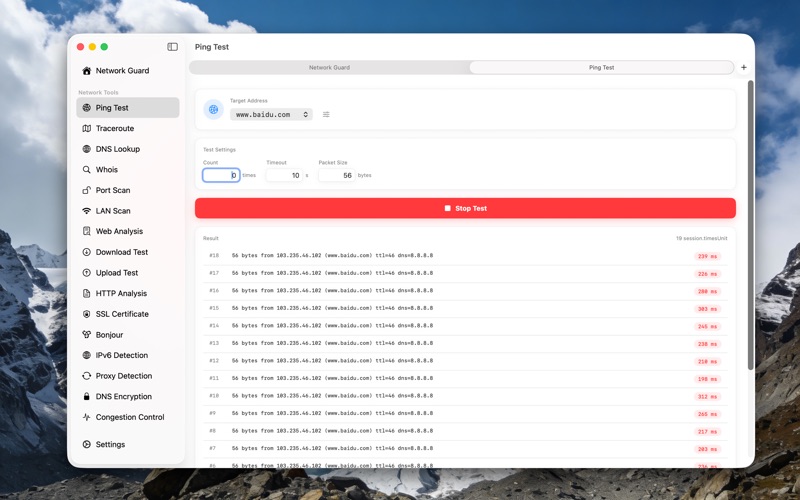The width and height of the screenshot is (800, 500).
Task: Click the Ping Test globe icon in sidebar
Action: (87, 108)
